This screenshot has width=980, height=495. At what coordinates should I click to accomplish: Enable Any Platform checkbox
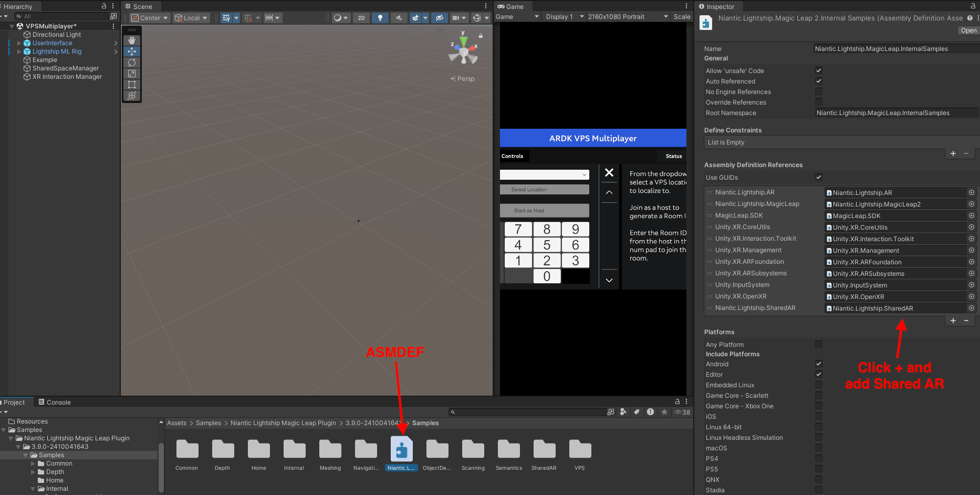pos(818,344)
